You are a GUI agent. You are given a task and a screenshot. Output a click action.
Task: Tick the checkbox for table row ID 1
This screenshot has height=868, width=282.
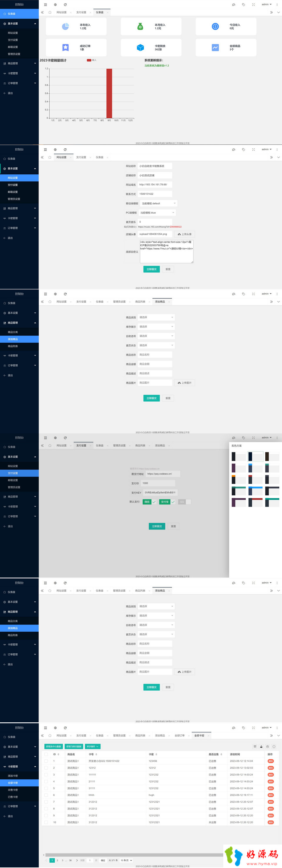[46, 761]
